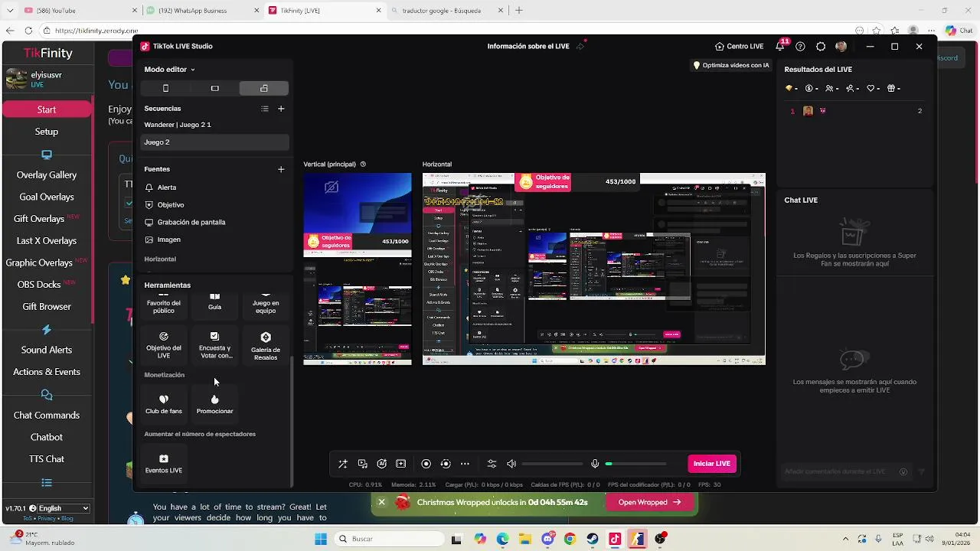Mute the speaker volume icon
The width and height of the screenshot is (980, 551).
click(x=511, y=464)
